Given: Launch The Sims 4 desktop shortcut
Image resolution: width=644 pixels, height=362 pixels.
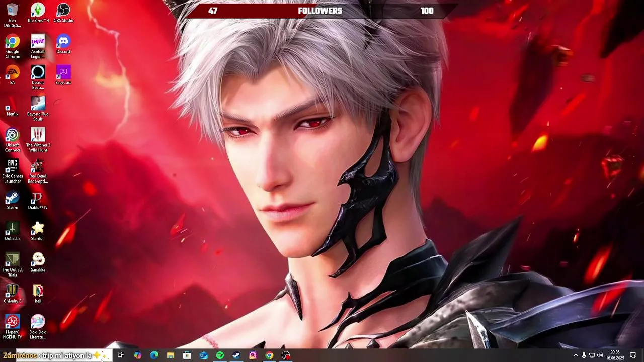Looking at the screenshot, I should click(x=38, y=13).
